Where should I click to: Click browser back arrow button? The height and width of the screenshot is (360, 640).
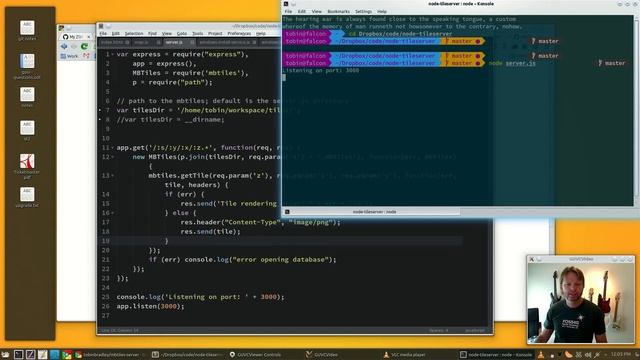[64, 47]
